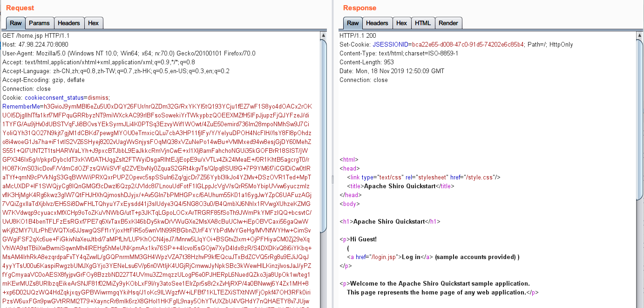Switch to the Response HTML tab
Image resolution: width=644 pixels, height=308 pixels.
coord(423,23)
